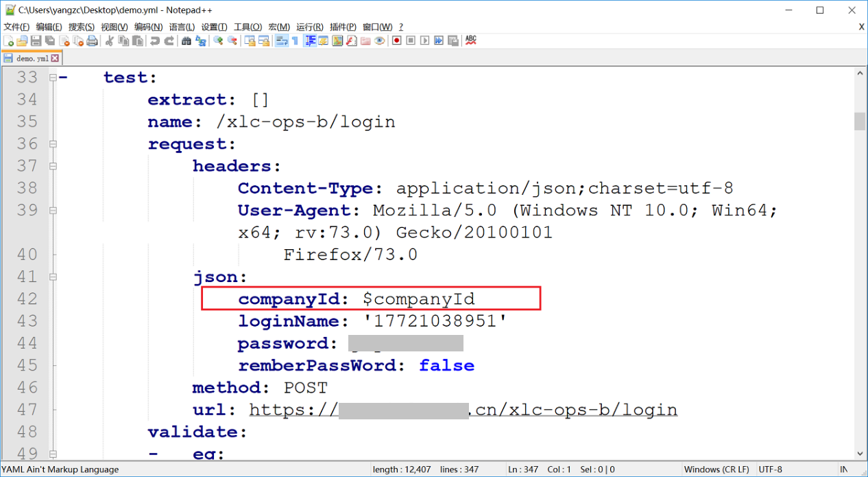Open the 宏(M) menu
Image resolution: width=868 pixels, height=477 pixels.
pos(279,27)
